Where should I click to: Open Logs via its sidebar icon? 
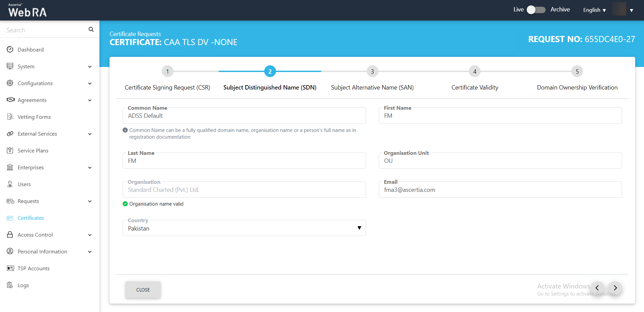click(x=10, y=285)
